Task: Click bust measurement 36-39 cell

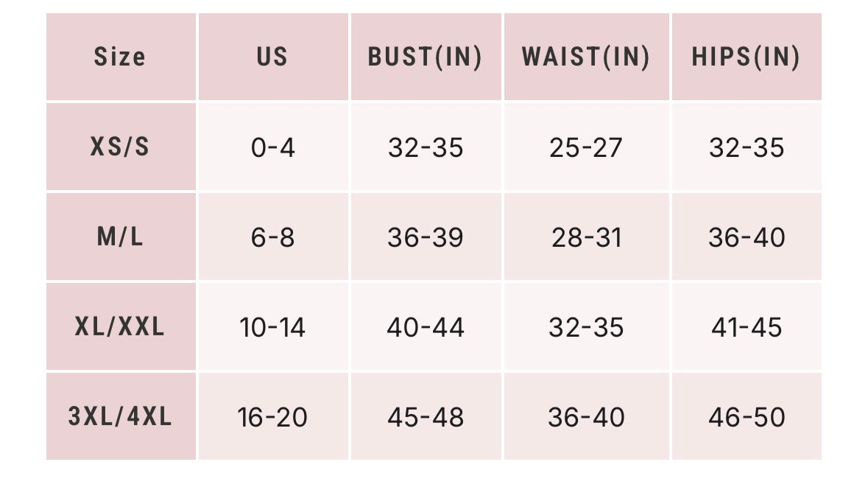Action: (426, 237)
